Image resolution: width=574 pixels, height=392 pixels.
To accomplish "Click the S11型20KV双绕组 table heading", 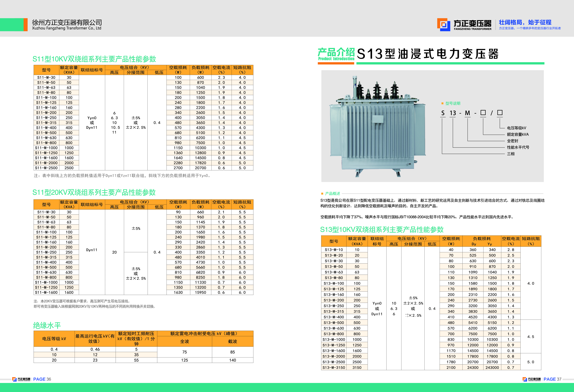I will click(94, 193).
